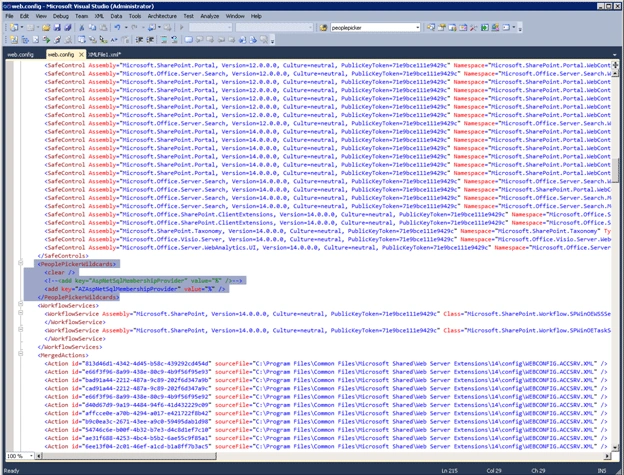
Task: Click the Find in Files icon beside peoplepicker
Action: pos(324,27)
